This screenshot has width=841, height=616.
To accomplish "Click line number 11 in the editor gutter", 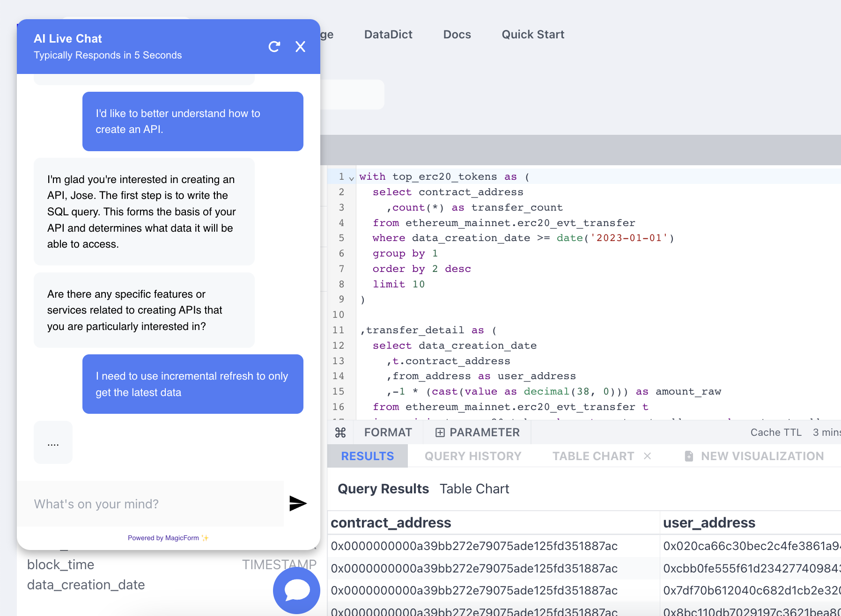I will [x=338, y=330].
